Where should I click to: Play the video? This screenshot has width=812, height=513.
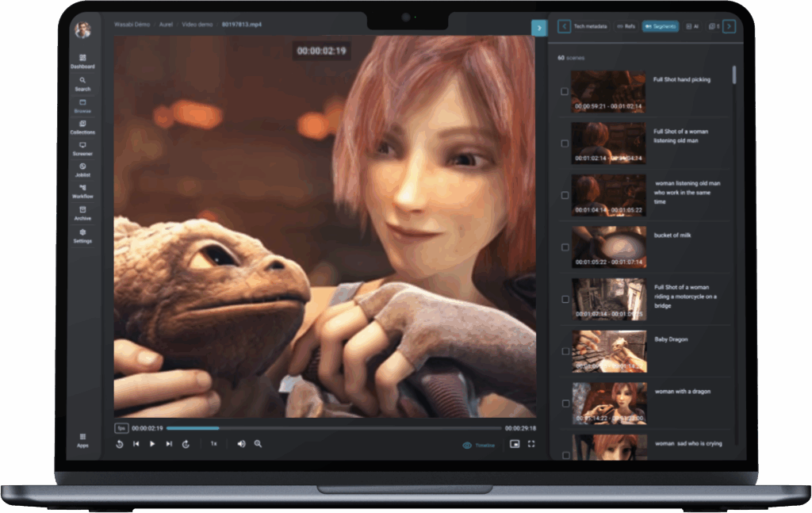[152, 444]
